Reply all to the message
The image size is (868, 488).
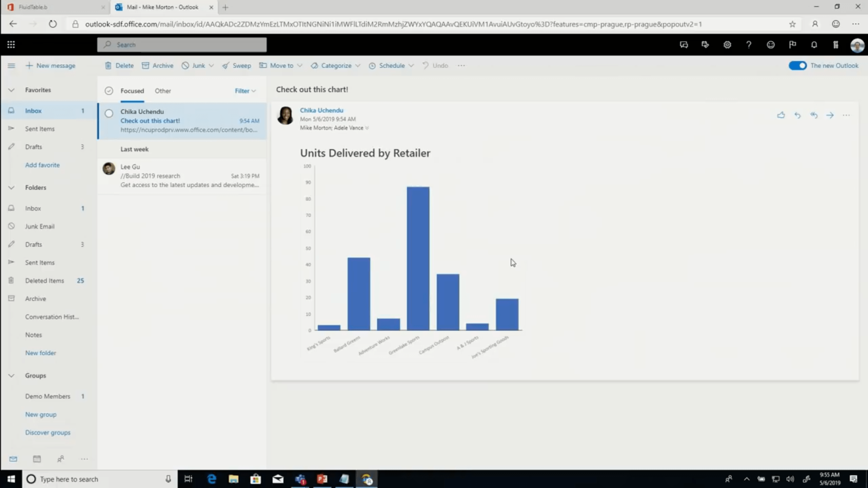pyautogui.click(x=814, y=115)
